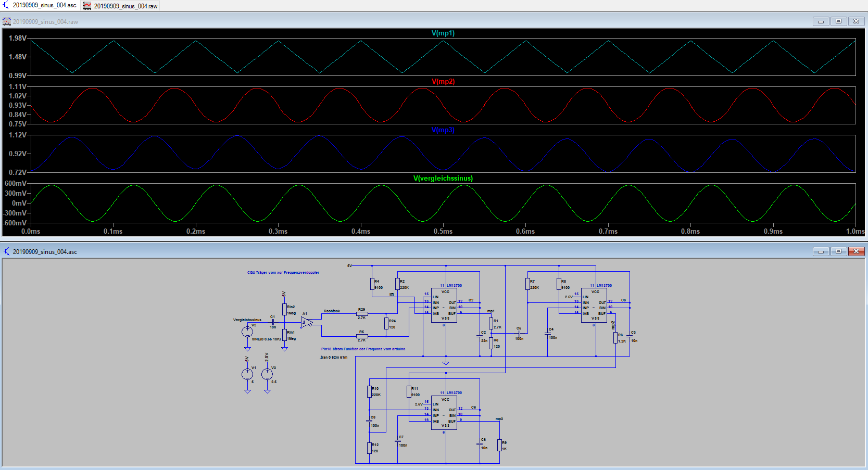
Task: Select resistor R9 in the schematic
Action: [499, 445]
